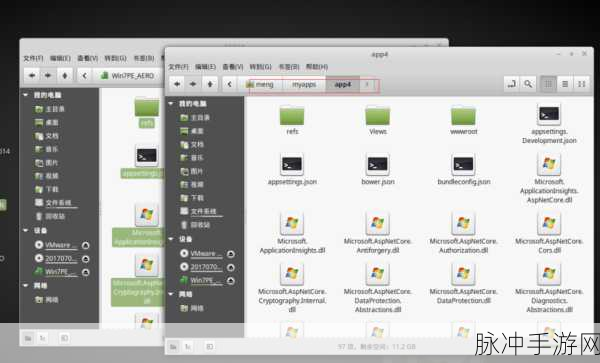Select the bundleconfig.json file
The width and height of the screenshot is (600, 363).
pos(463,169)
